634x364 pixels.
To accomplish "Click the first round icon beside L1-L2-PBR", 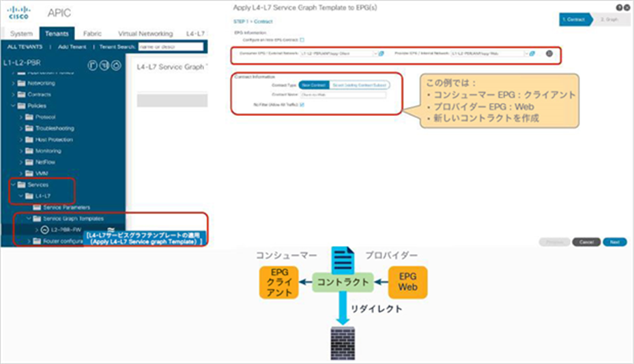I will (93, 65).
